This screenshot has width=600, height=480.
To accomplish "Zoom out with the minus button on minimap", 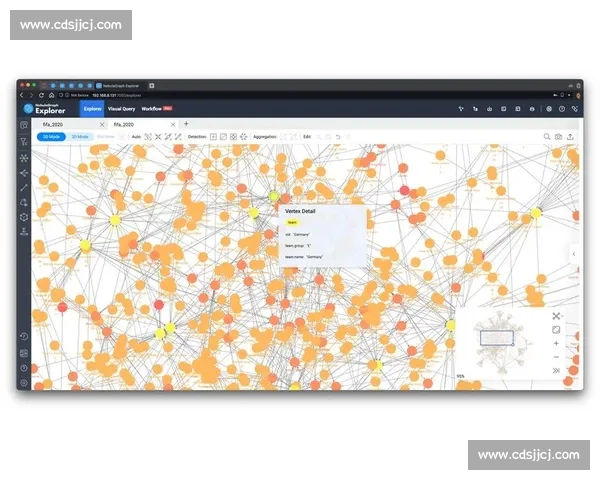I will tap(556, 357).
